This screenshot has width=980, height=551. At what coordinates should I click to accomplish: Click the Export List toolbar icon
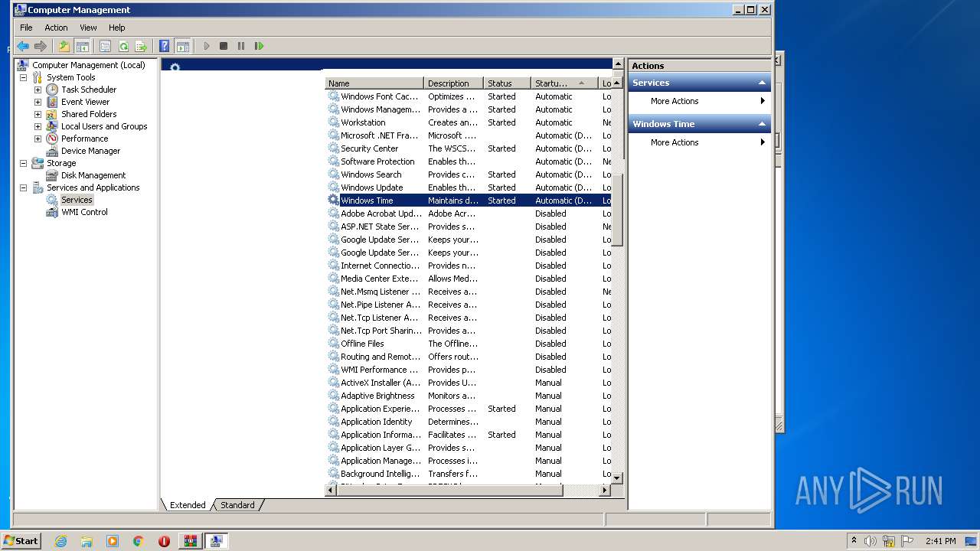pos(141,46)
